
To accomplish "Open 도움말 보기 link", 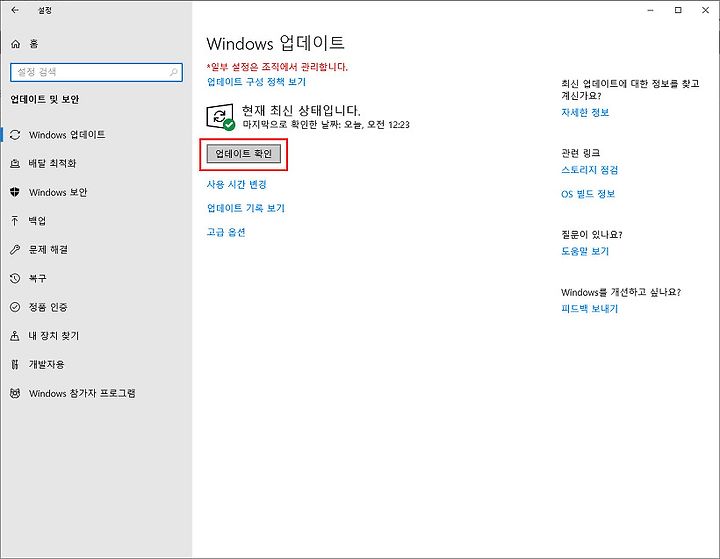I will click(585, 251).
